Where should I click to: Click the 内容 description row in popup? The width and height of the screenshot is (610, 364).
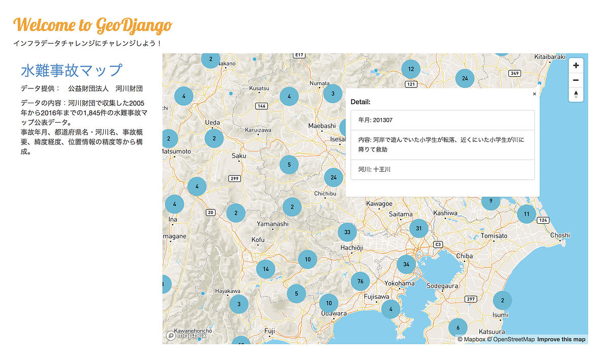pos(442,145)
